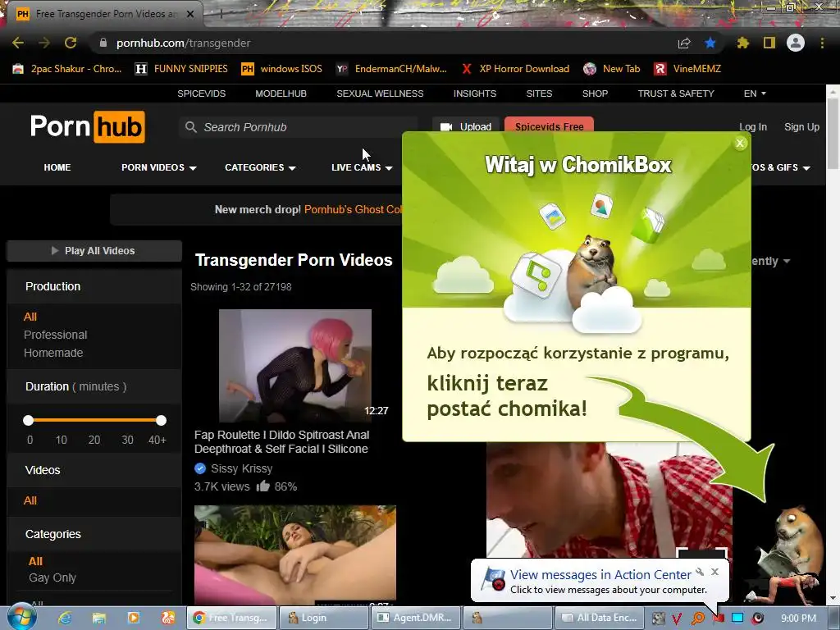840x630 pixels.
Task: Click the site lock icon in address bar
Action: click(x=103, y=43)
